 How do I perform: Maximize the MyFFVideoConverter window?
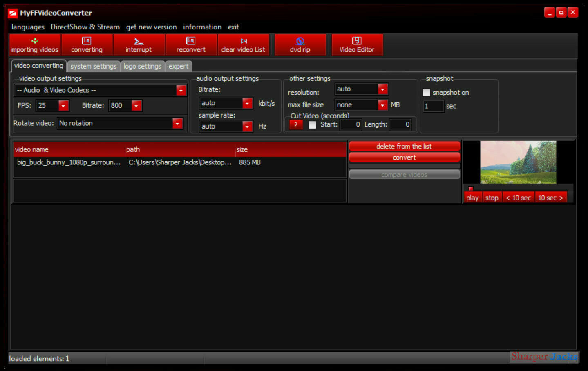(x=561, y=13)
